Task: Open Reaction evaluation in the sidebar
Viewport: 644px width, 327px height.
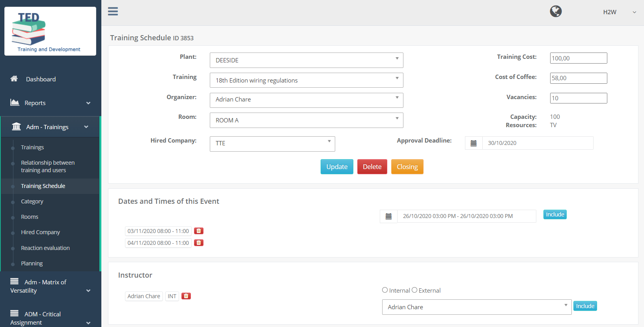Action: pos(45,248)
